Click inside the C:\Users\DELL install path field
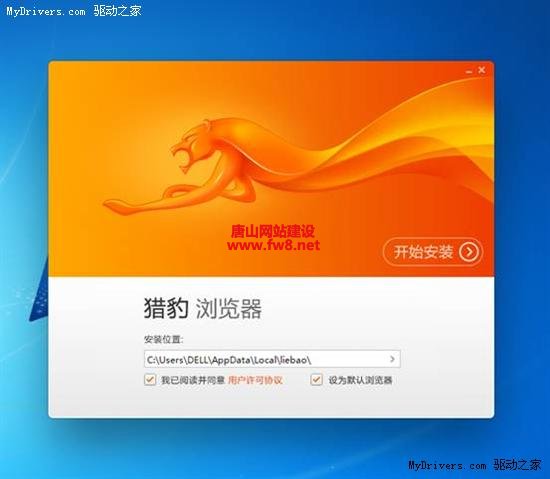This screenshot has height=479, width=550. (x=272, y=359)
